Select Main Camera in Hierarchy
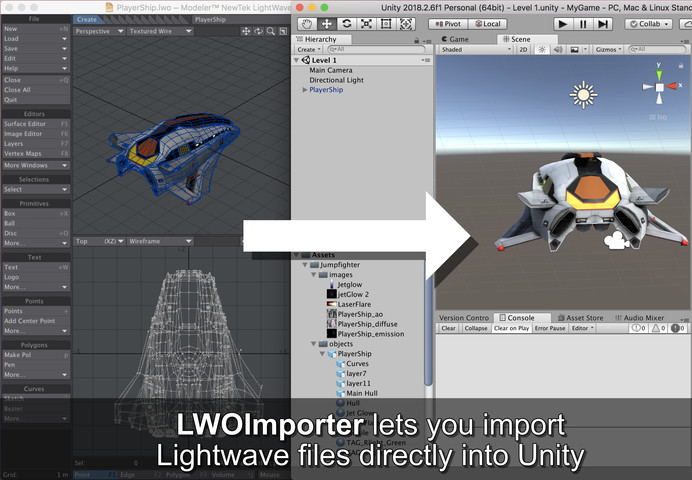692x480 pixels. tap(331, 70)
